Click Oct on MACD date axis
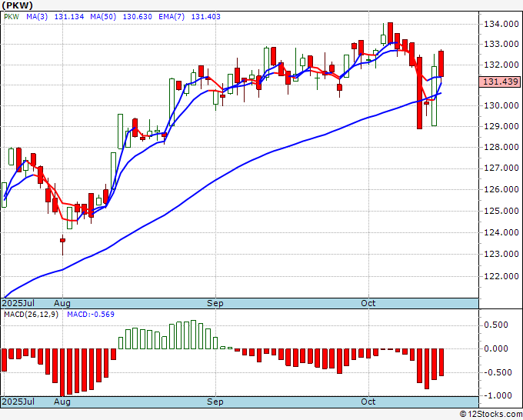The image size is (523, 420). [x=368, y=402]
